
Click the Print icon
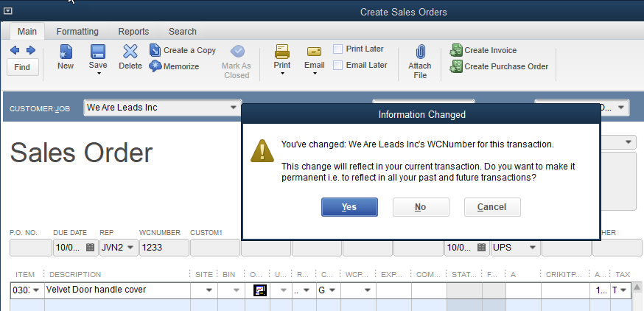click(282, 52)
